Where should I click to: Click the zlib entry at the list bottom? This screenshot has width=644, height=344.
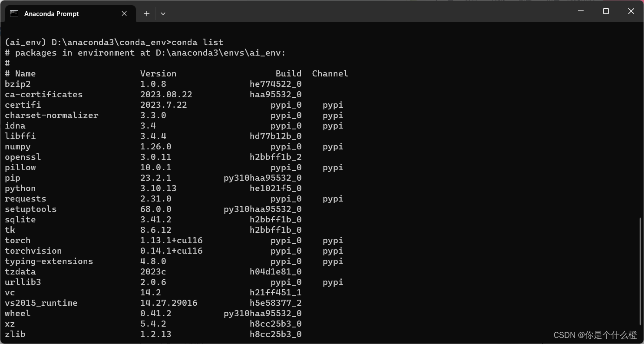click(15, 334)
